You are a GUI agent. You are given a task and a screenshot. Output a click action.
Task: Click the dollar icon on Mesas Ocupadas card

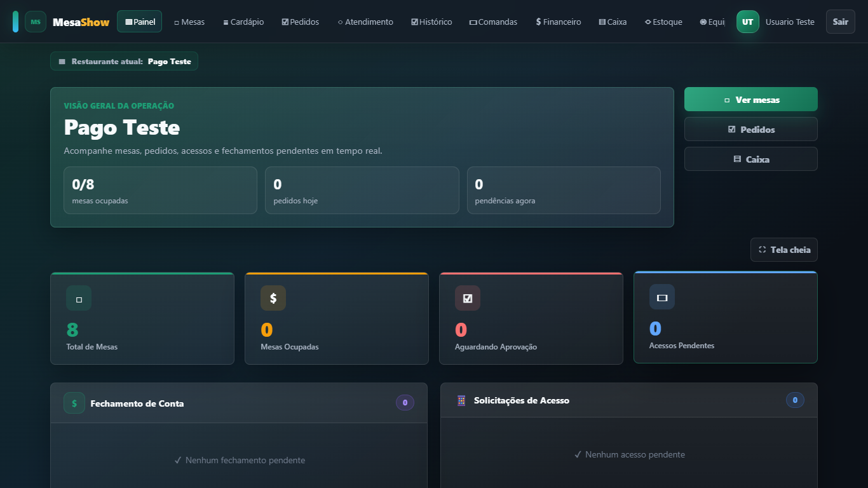pyautogui.click(x=273, y=299)
